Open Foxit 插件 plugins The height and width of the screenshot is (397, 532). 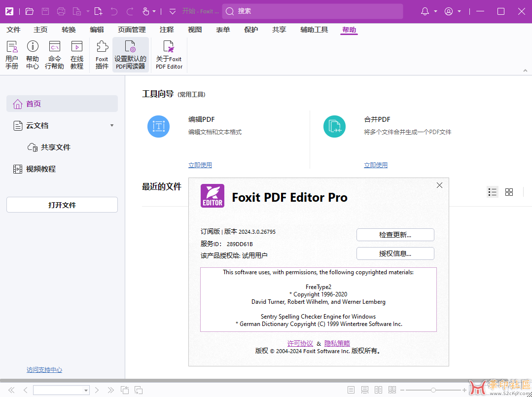[102, 55]
